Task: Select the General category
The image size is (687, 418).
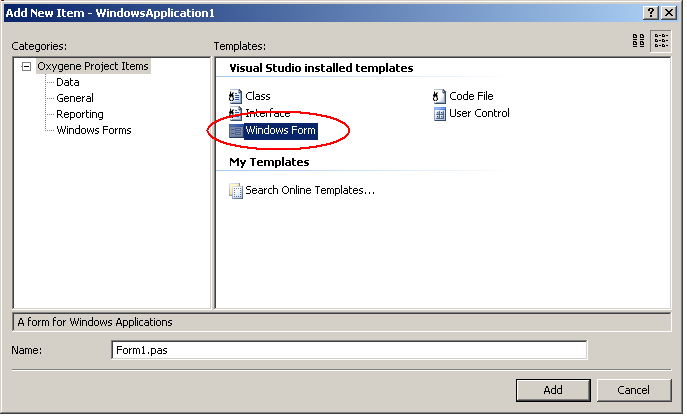Action: tap(75, 98)
